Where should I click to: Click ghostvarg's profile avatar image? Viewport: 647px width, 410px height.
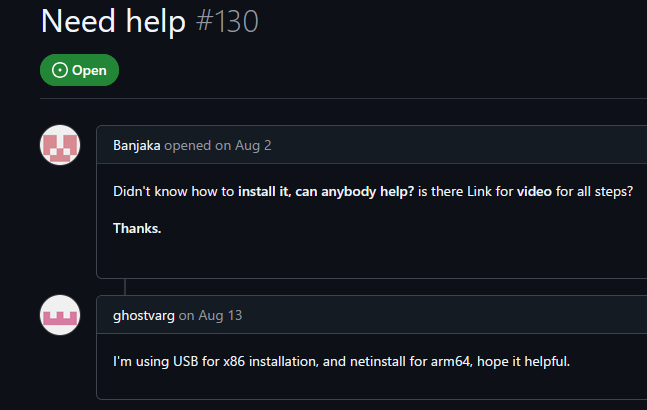coord(59,316)
